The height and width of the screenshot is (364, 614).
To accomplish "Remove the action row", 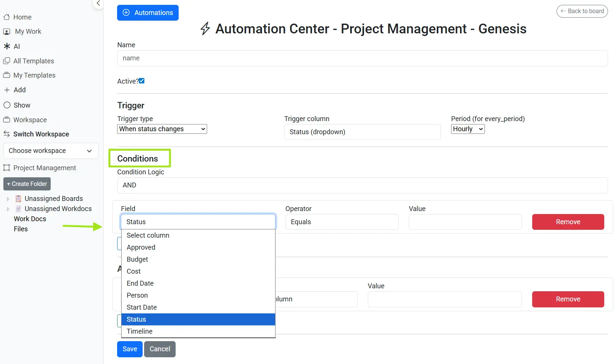I will click(568, 299).
